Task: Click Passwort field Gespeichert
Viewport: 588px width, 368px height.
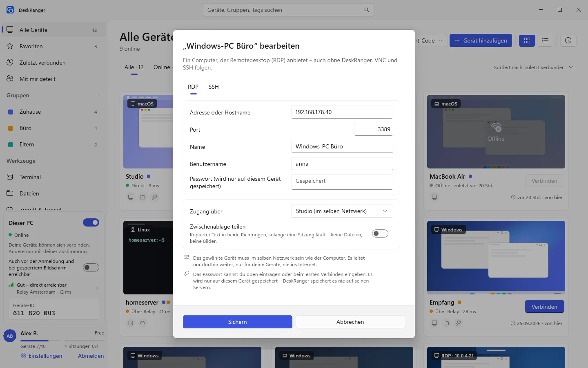Action: click(342, 182)
